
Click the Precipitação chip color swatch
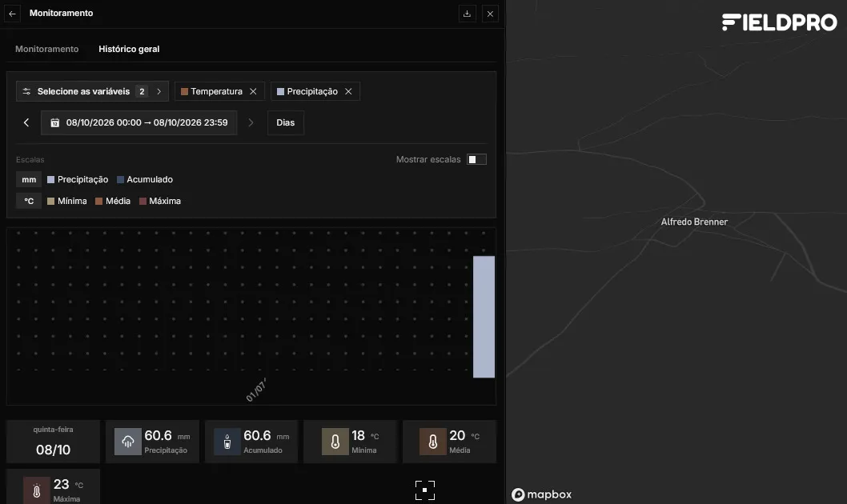pyautogui.click(x=280, y=92)
